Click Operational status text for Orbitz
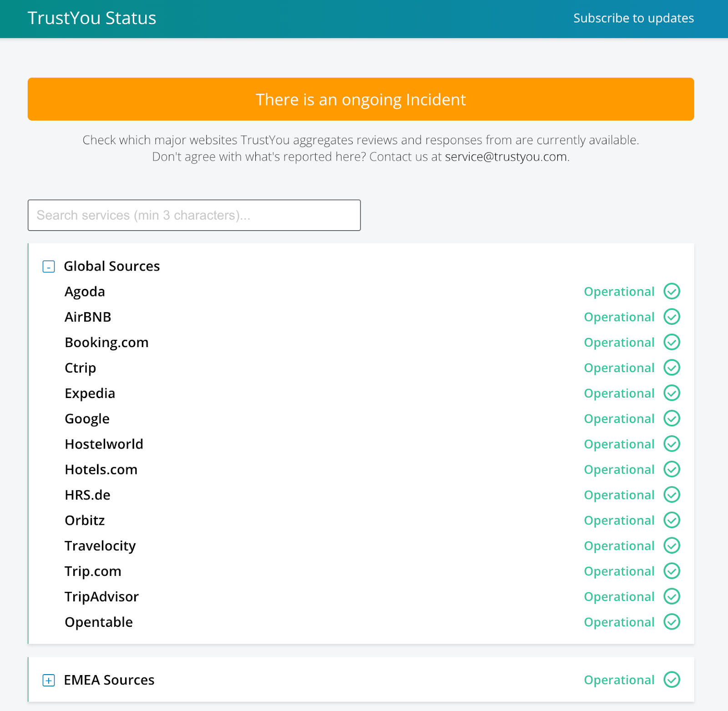The width and height of the screenshot is (728, 711). [x=619, y=521]
